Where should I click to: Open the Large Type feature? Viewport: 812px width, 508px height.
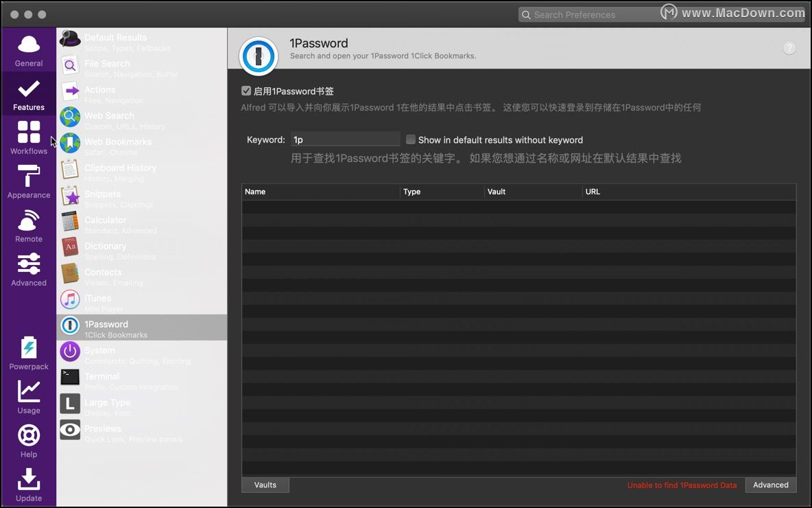point(141,405)
